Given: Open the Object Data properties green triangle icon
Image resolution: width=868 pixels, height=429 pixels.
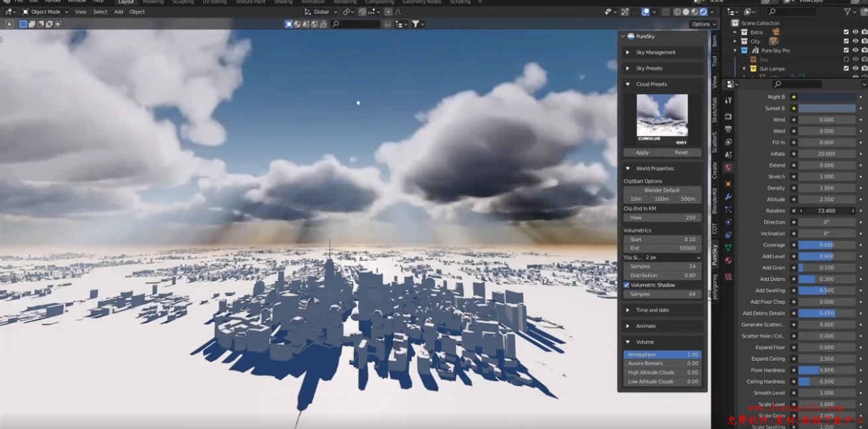Looking at the screenshot, I should coord(728,247).
